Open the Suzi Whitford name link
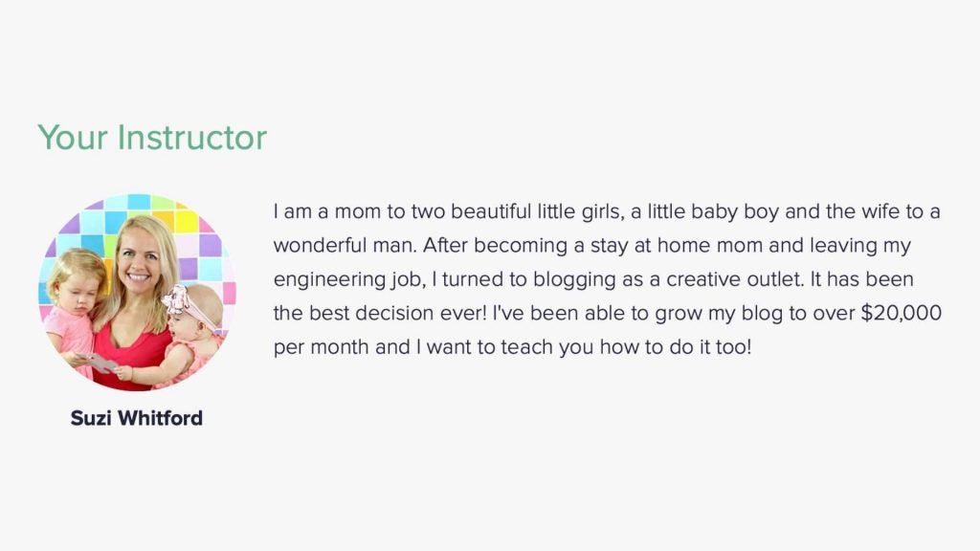Image resolution: width=980 pixels, height=551 pixels. (136, 418)
